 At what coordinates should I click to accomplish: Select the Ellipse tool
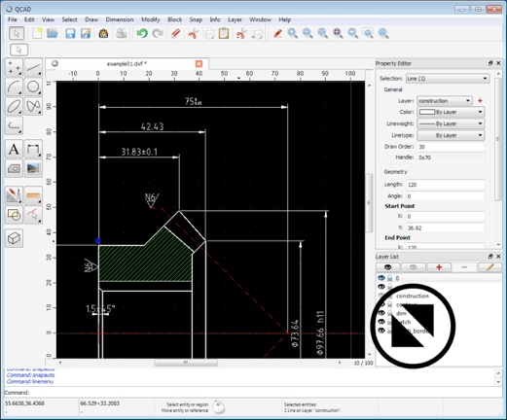click(14, 106)
